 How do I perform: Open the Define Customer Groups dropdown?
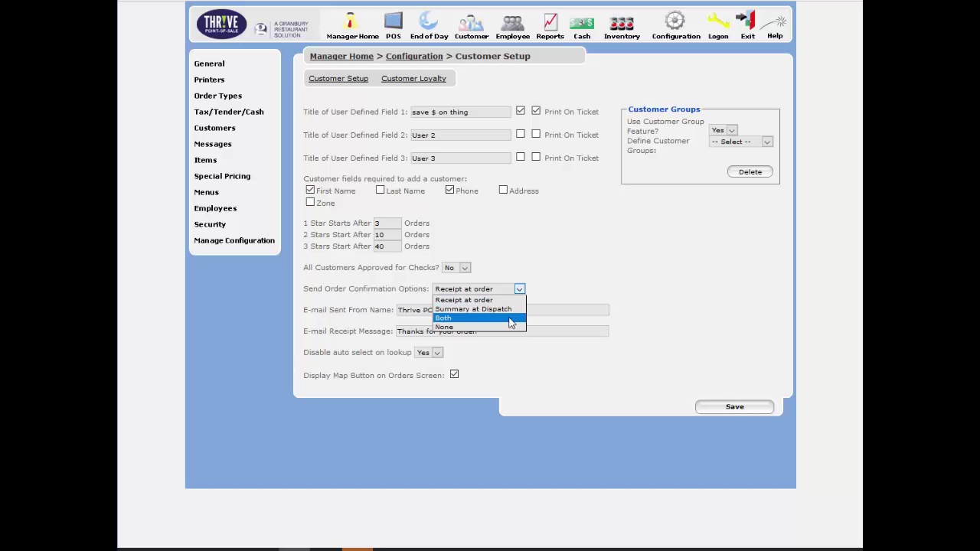(x=741, y=142)
